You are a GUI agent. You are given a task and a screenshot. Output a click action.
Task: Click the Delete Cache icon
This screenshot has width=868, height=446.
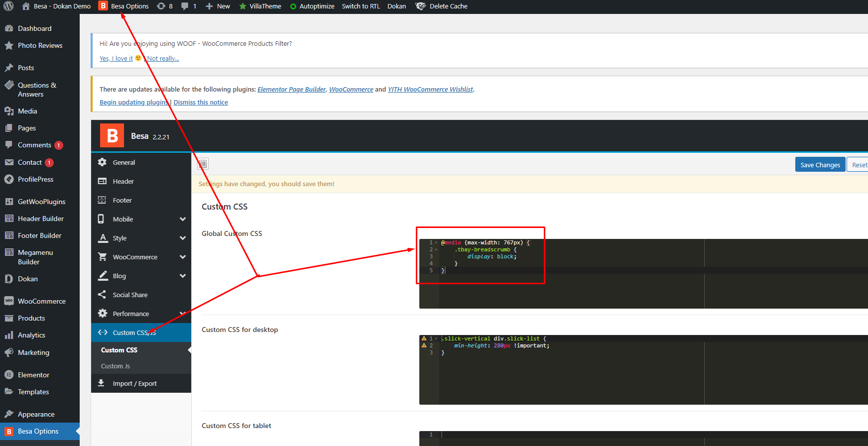tap(420, 6)
